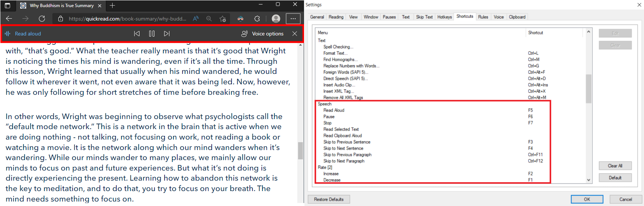Image resolution: width=644 pixels, height=206 pixels.
Task: Open the Hotkeys tab
Action: (x=445, y=17)
